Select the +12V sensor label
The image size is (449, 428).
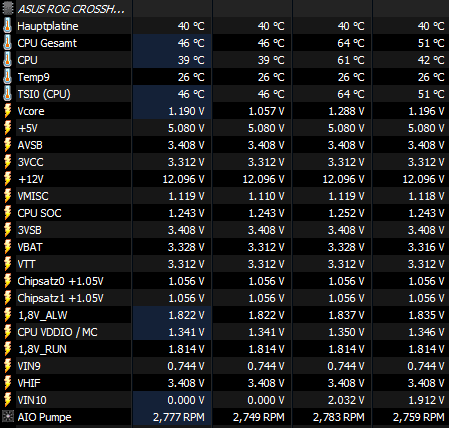click(31, 179)
